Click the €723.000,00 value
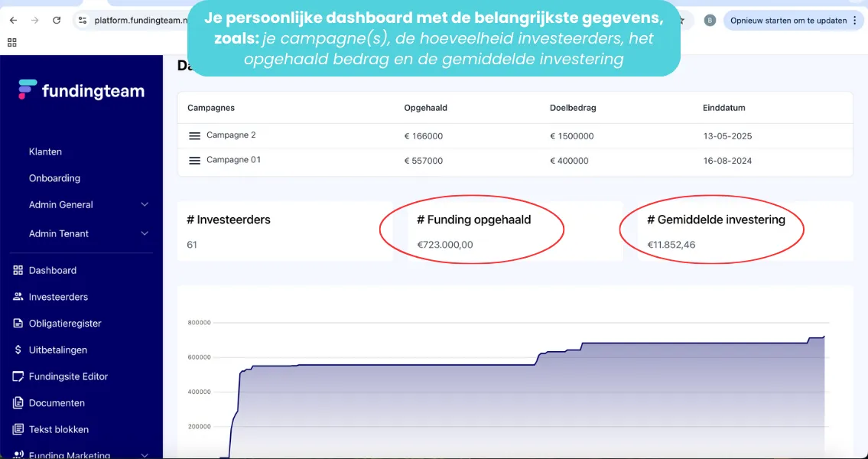The width and height of the screenshot is (868, 459). 445,245
